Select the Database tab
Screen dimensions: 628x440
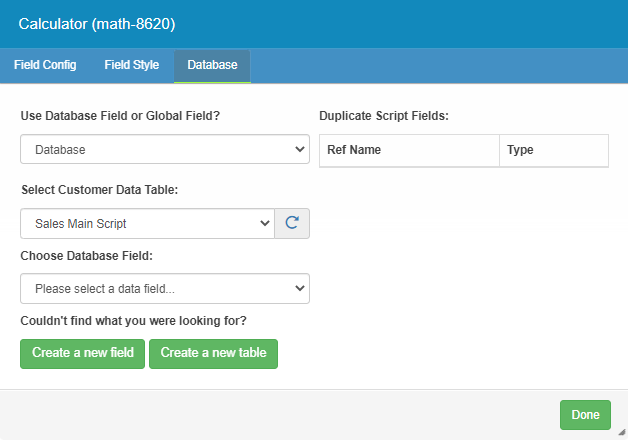pyautogui.click(x=212, y=65)
